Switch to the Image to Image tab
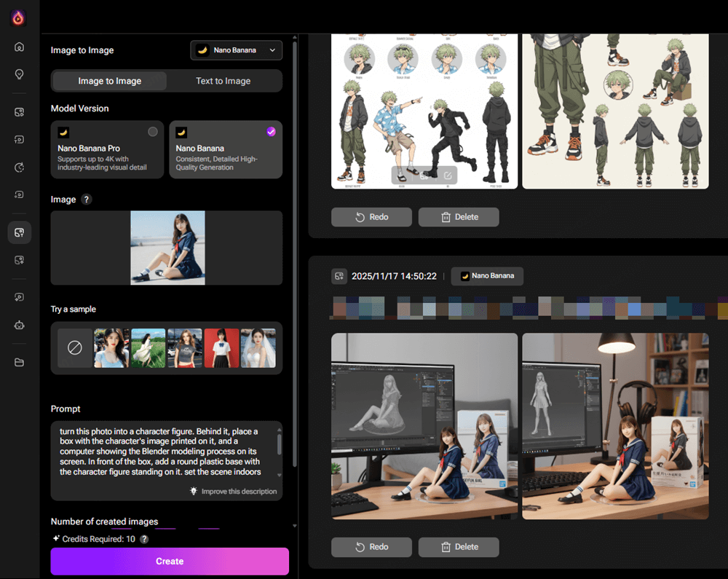Screen dimensions: 728x579 coord(110,81)
